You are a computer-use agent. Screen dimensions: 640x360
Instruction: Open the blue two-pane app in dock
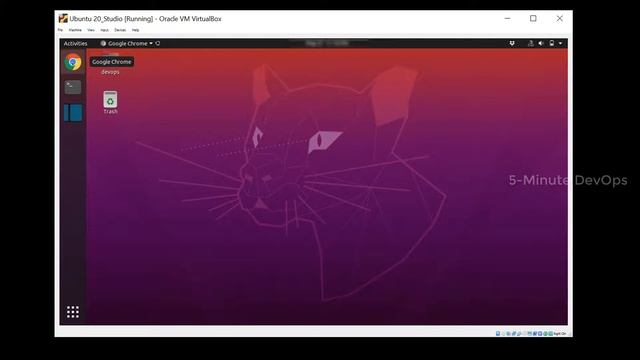(x=73, y=113)
